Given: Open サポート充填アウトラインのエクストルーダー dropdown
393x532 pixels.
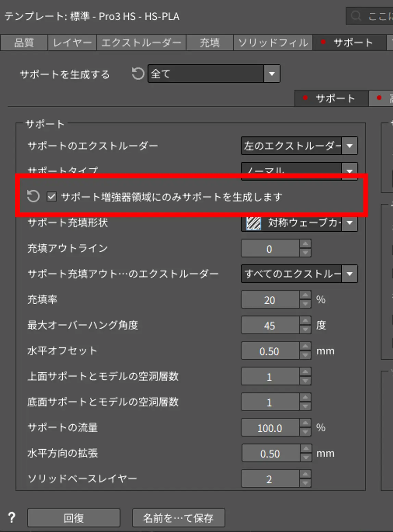Looking at the screenshot, I should point(350,274).
